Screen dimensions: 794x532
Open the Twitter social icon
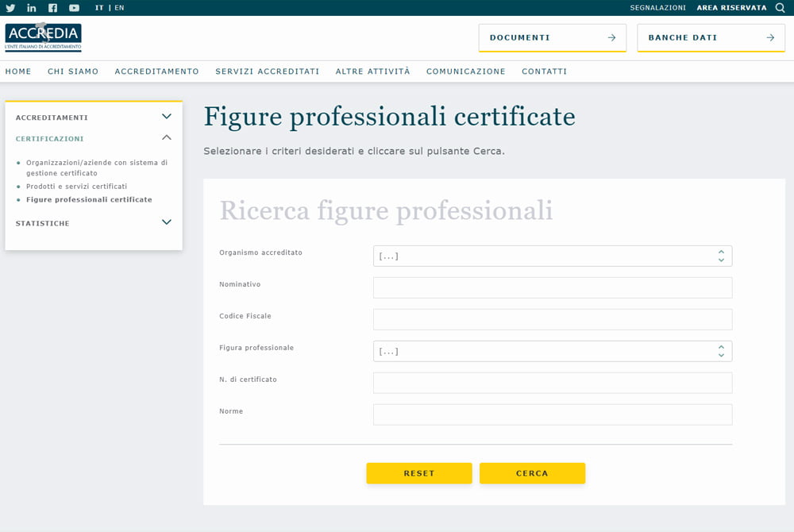10,8
